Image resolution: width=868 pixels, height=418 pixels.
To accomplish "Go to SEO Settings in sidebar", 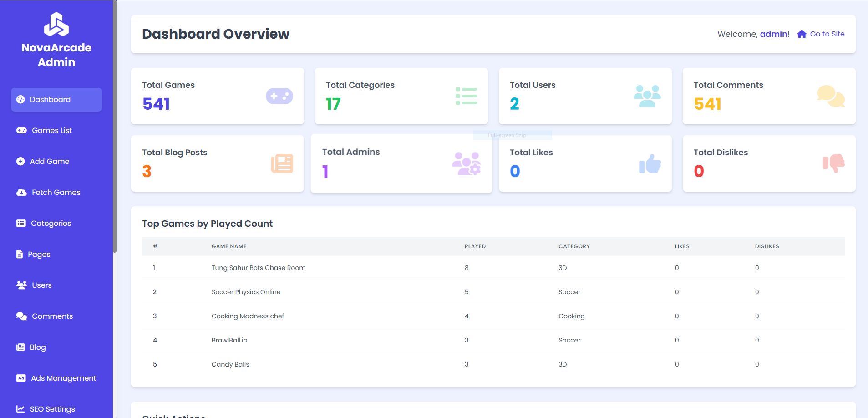I will (x=52, y=409).
